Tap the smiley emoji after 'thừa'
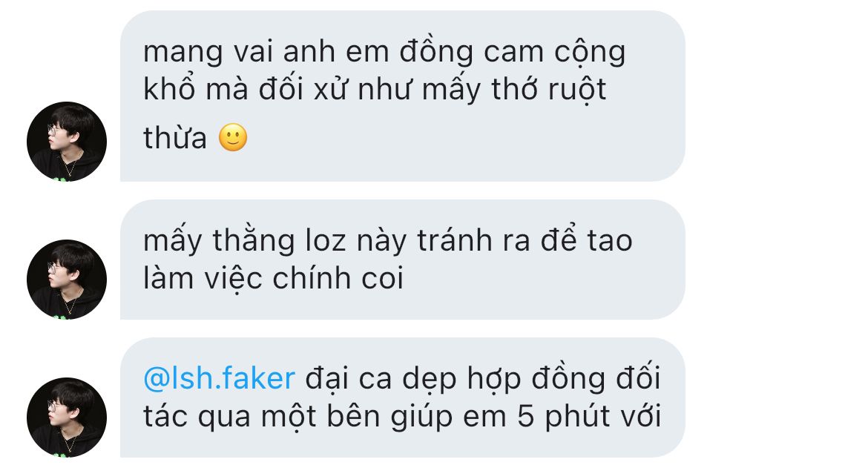Screen dimensions: 868x465 233,137
